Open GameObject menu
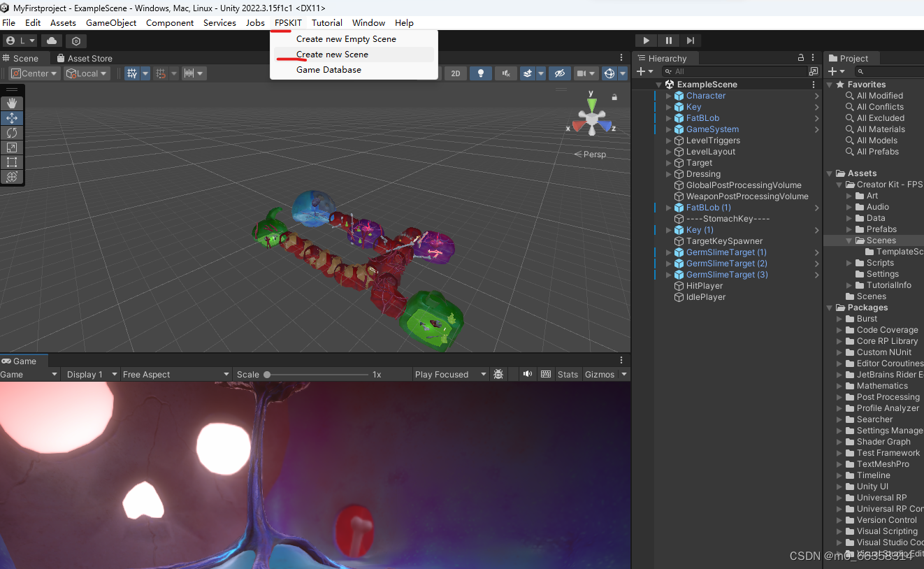Screen dimensions: 924x569 pos(111,23)
